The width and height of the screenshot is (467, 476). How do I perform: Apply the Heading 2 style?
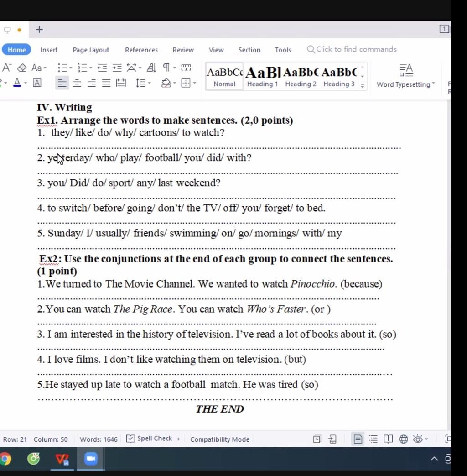pyautogui.click(x=301, y=77)
